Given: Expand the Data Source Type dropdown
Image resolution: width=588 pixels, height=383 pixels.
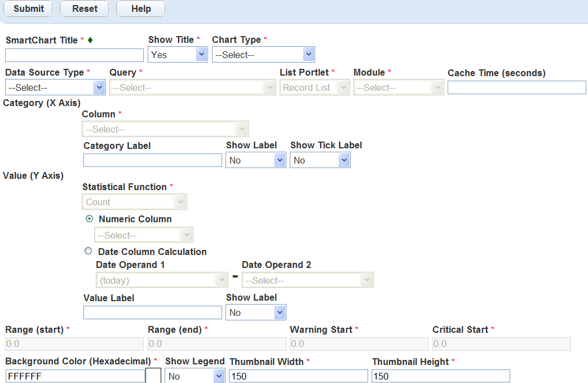Looking at the screenshot, I should [x=55, y=87].
